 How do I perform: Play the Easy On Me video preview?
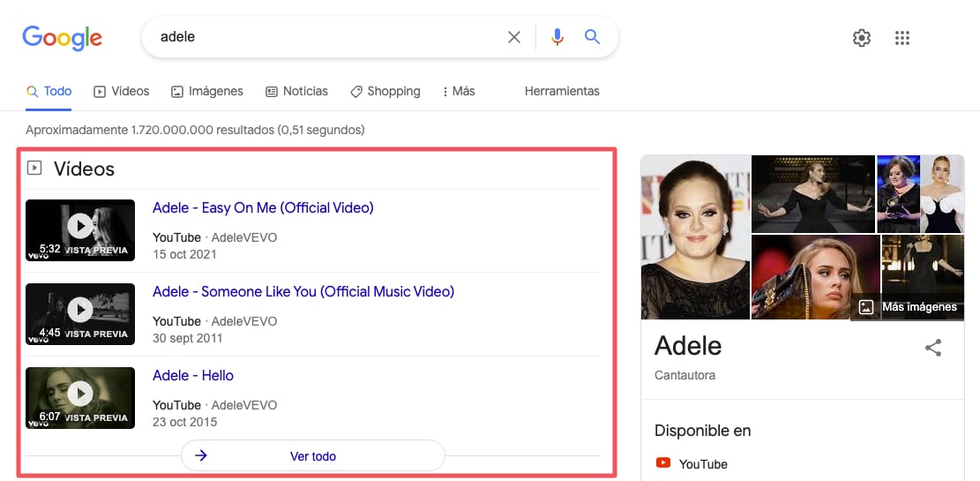tap(80, 226)
